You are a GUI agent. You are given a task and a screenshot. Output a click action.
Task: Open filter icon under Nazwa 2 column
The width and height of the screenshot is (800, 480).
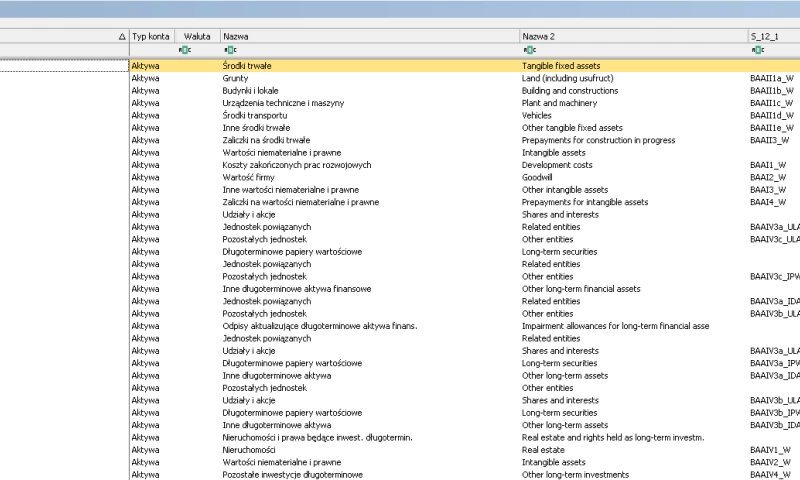click(530, 50)
